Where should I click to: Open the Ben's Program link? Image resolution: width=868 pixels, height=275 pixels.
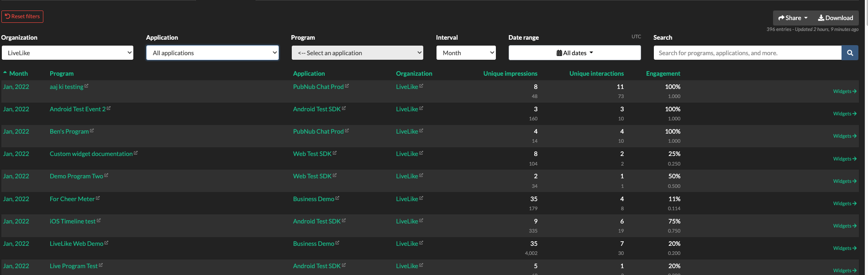tap(69, 131)
